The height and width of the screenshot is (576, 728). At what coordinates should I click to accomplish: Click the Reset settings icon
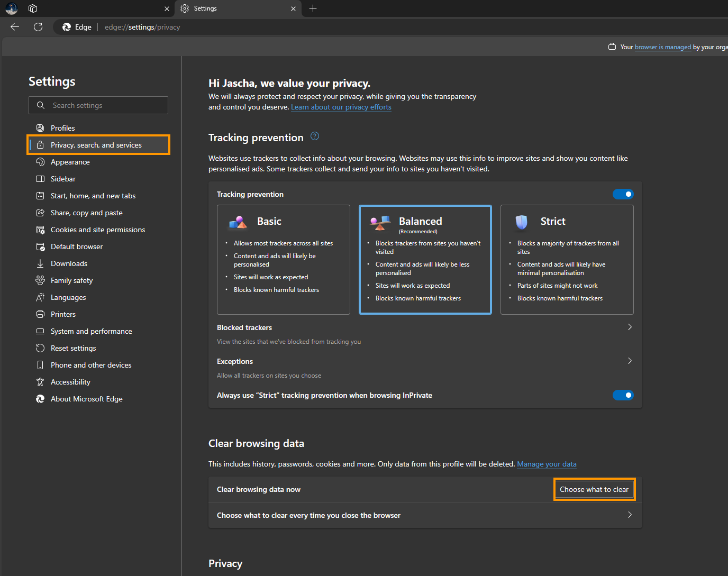[x=40, y=348]
